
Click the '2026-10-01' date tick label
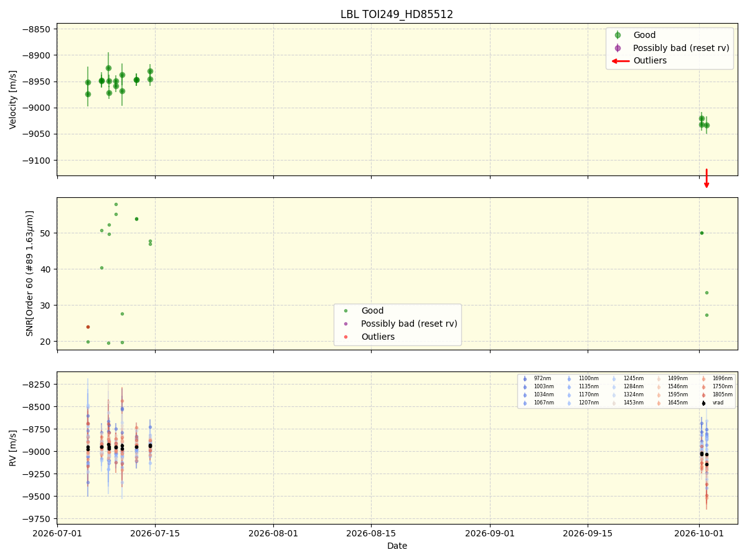pyautogui.click(x=700, y=533)
